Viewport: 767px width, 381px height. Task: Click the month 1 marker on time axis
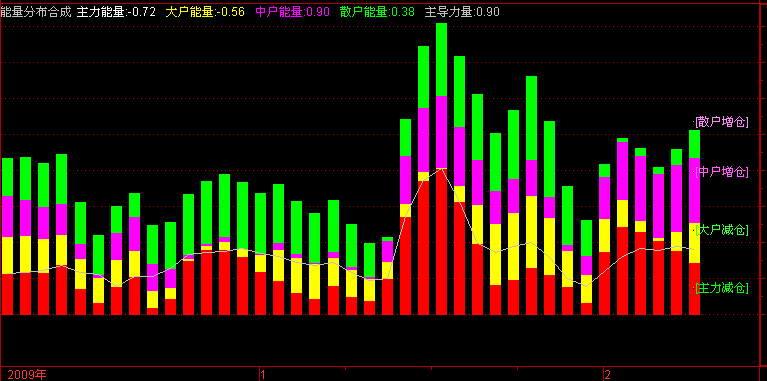(x=262, y=375)
